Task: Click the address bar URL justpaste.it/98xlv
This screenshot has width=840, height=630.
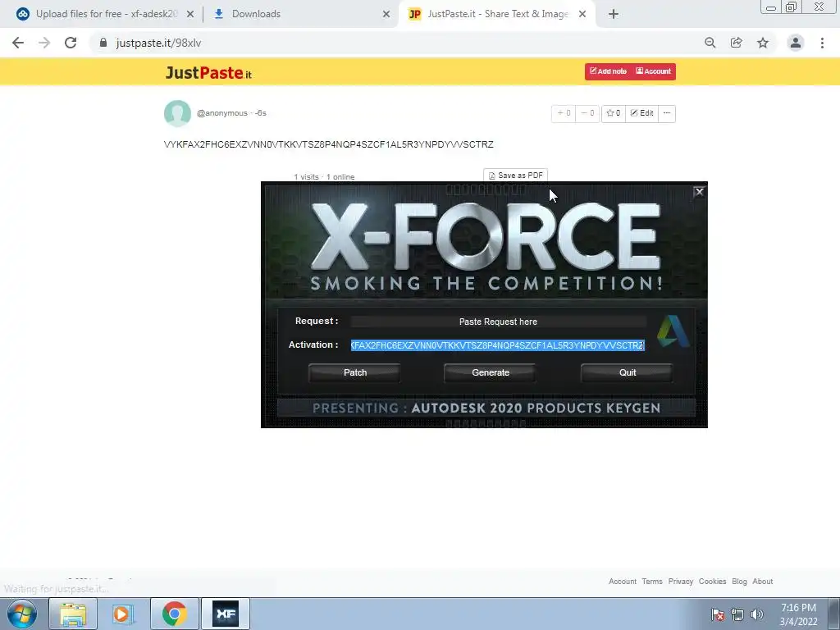Action: pos(158,43)
